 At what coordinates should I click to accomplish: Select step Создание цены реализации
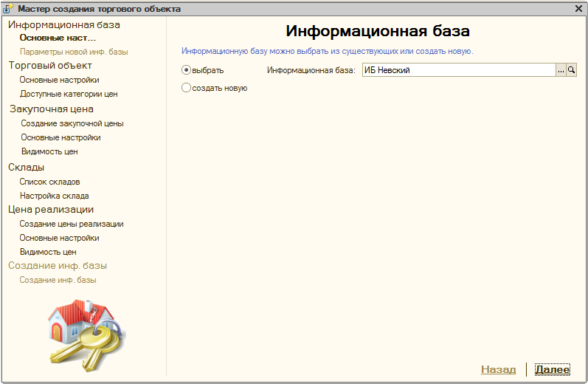point(72,224)
